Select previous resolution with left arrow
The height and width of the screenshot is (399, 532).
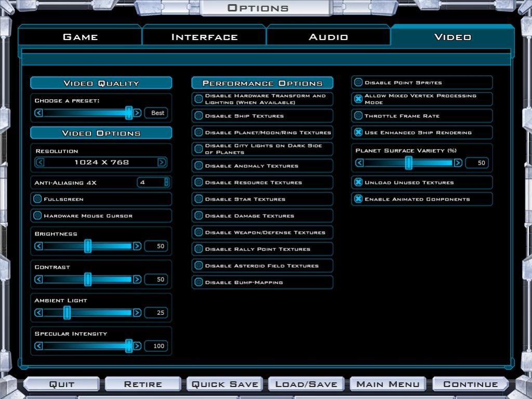coord(39,162)
